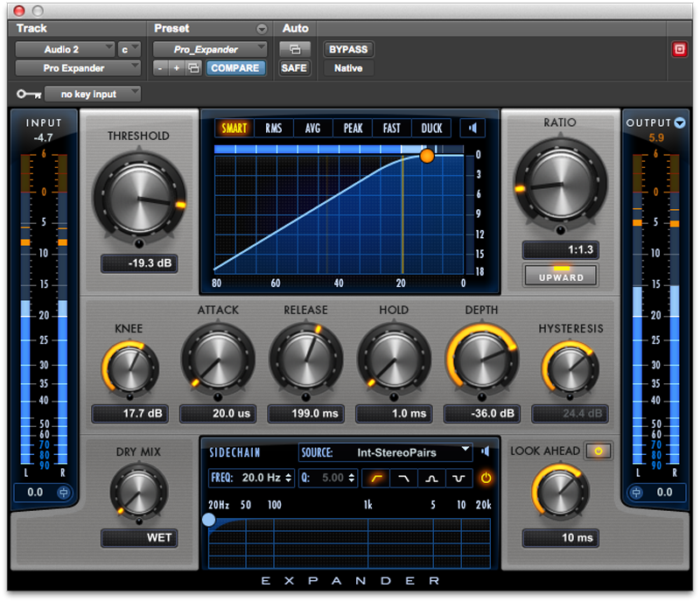Click the speaker icon beside the DUCK tab
This screenshot has width=700, height=602.
pos(472,128)
